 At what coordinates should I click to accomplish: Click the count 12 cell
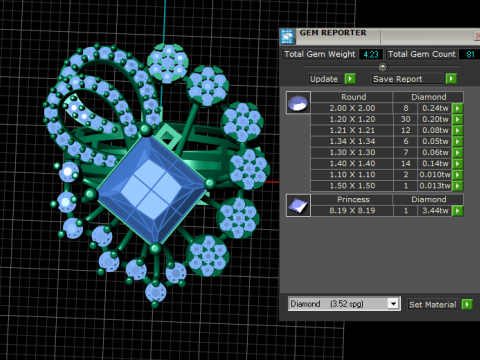pos(405,130)
